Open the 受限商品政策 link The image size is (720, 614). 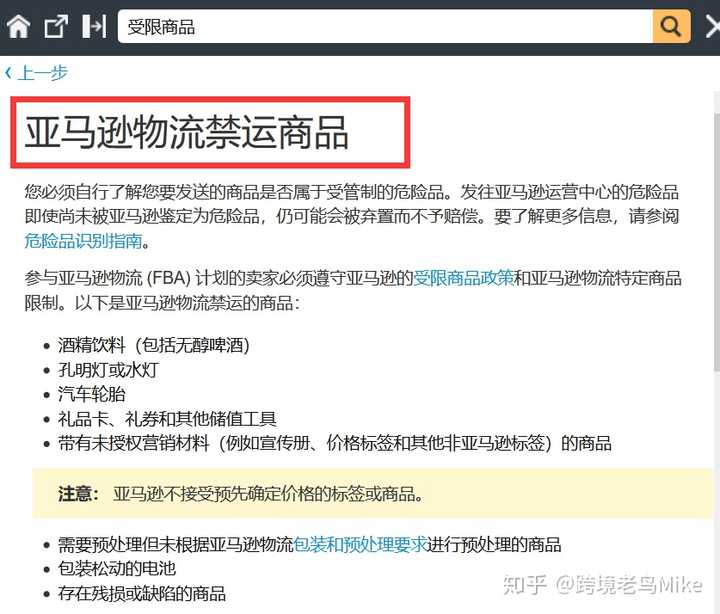[463, 278]
